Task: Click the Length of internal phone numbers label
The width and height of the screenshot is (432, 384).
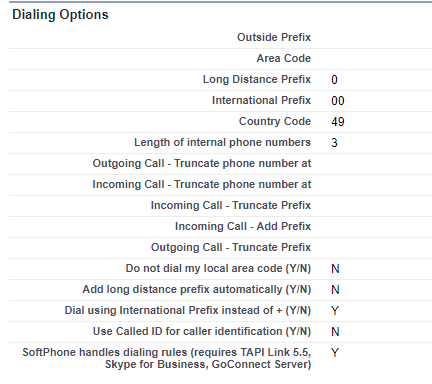Action: [x=222, y=142]
